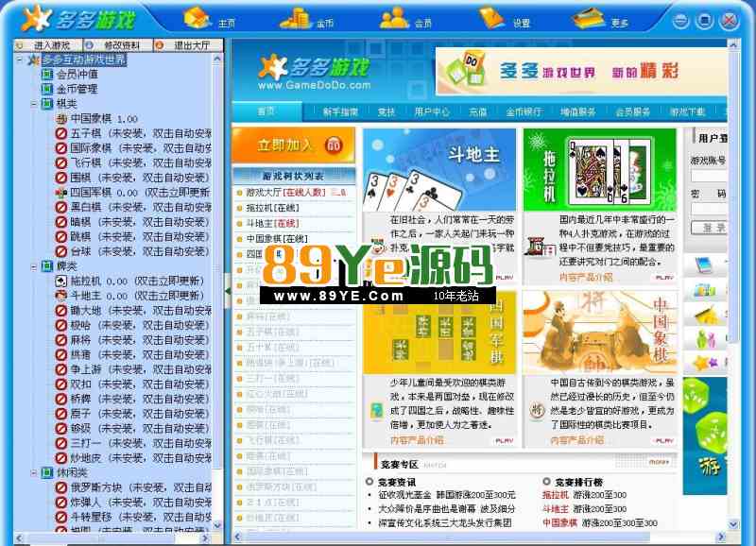Click not-installed icon beside 锄大地
This screenshot has width=756, height=546.
(61, 311)
